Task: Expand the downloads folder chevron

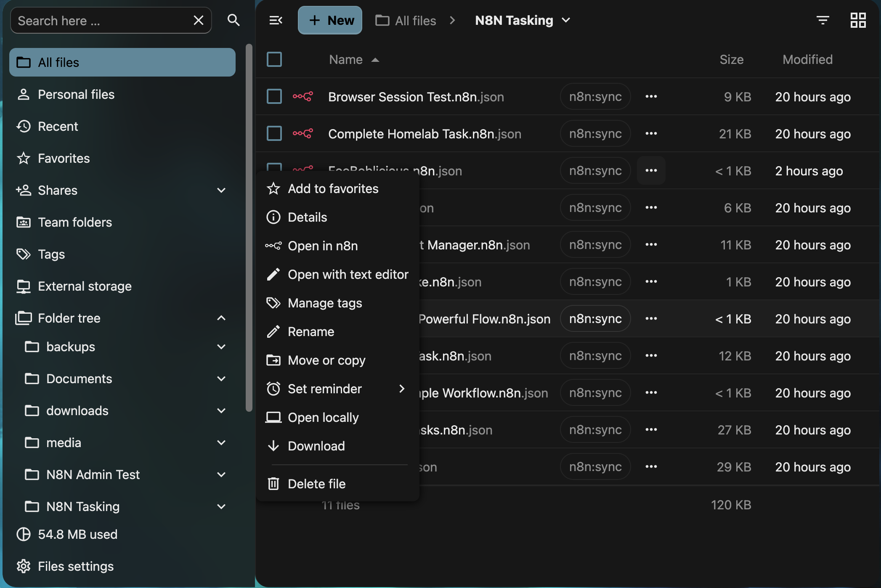Action: (221, 411)
